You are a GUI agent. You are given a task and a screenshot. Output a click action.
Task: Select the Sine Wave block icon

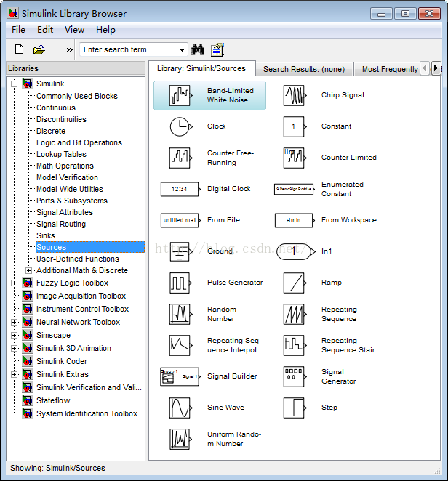[181, 408]
